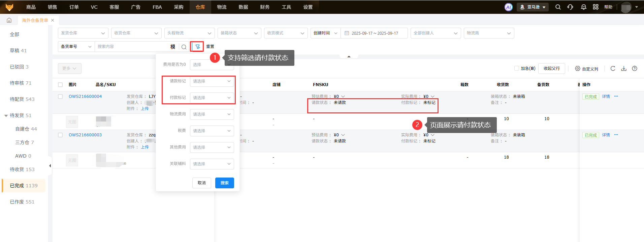
Task: Click the calendar icon in date range
Action: click(347, 33)
